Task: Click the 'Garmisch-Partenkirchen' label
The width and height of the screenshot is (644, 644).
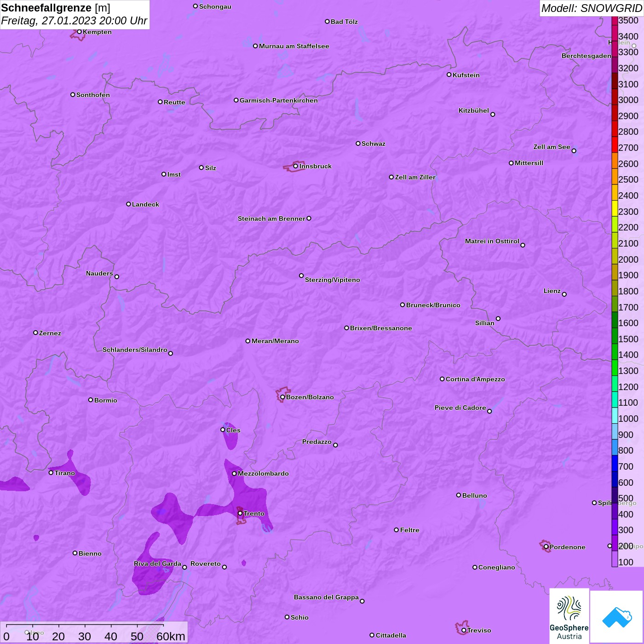Action: coord(279,100)
